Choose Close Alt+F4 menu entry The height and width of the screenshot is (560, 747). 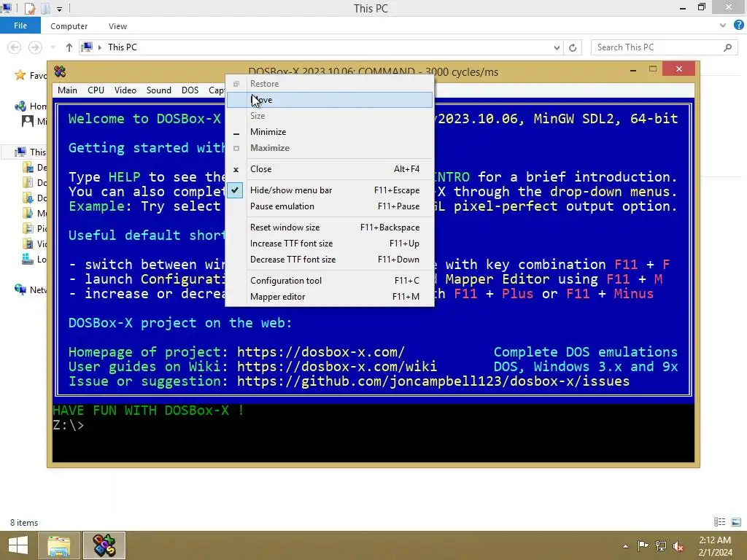(x=330, y=169)
